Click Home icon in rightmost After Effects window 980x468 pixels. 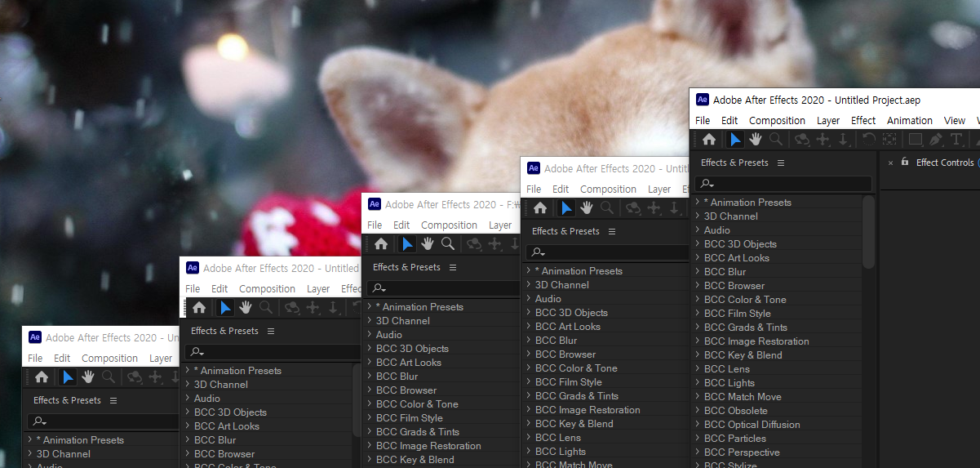(708, 140)
